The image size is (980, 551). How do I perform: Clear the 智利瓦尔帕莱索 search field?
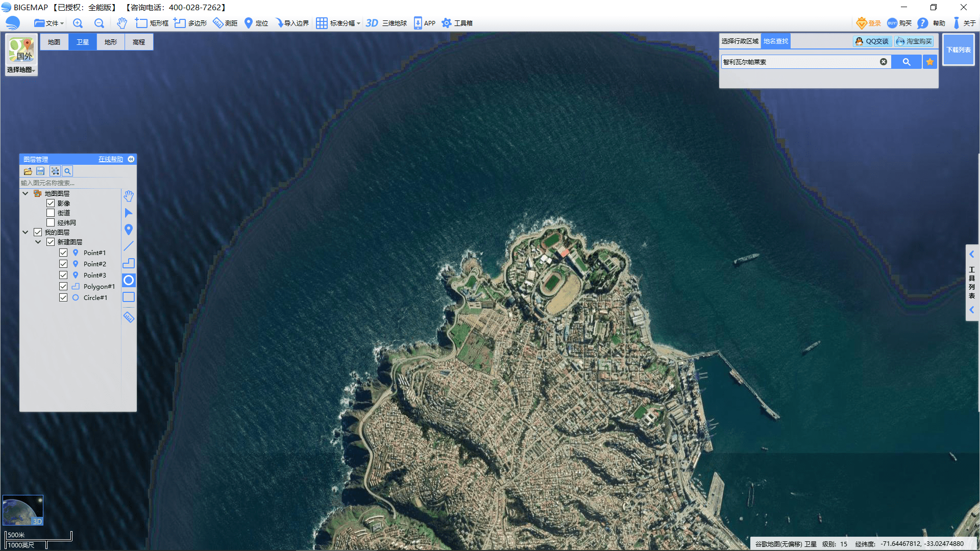(883, 62)
